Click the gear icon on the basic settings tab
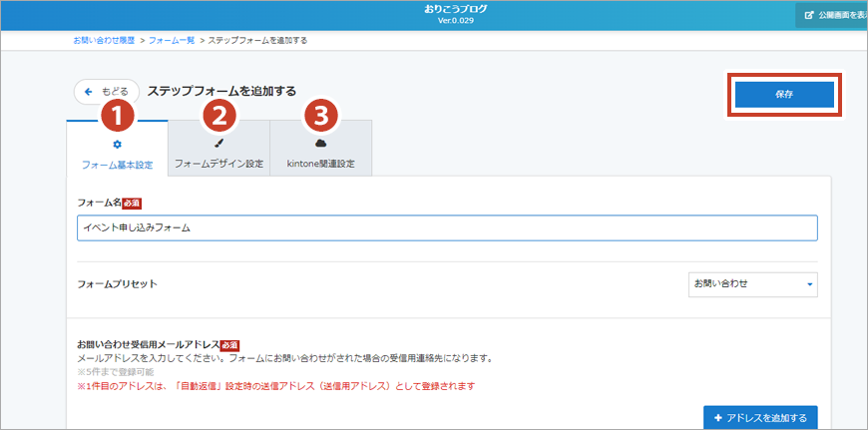The width and height of the screenshot is (868, 430). [117, 144]
